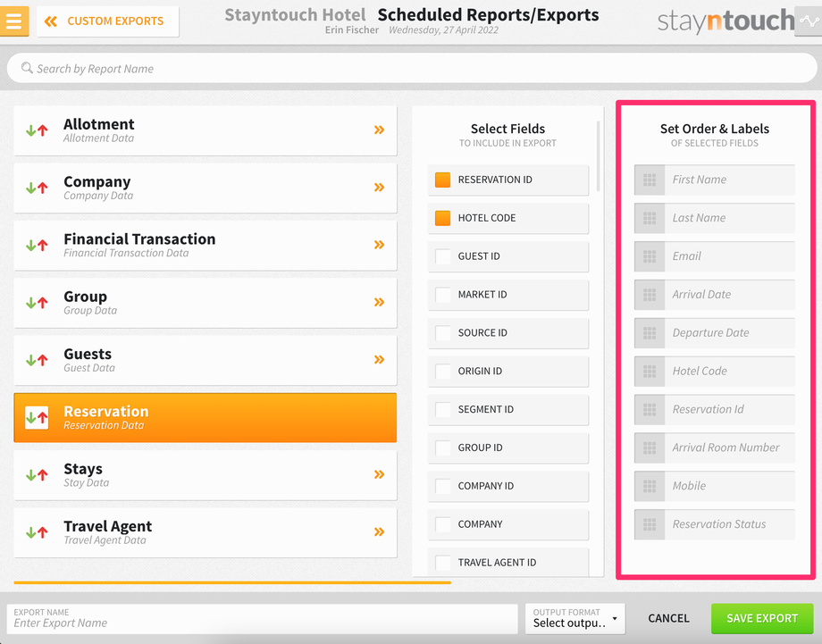
Task: Grab the drag handle for Last Name
Action: (650, 218)
